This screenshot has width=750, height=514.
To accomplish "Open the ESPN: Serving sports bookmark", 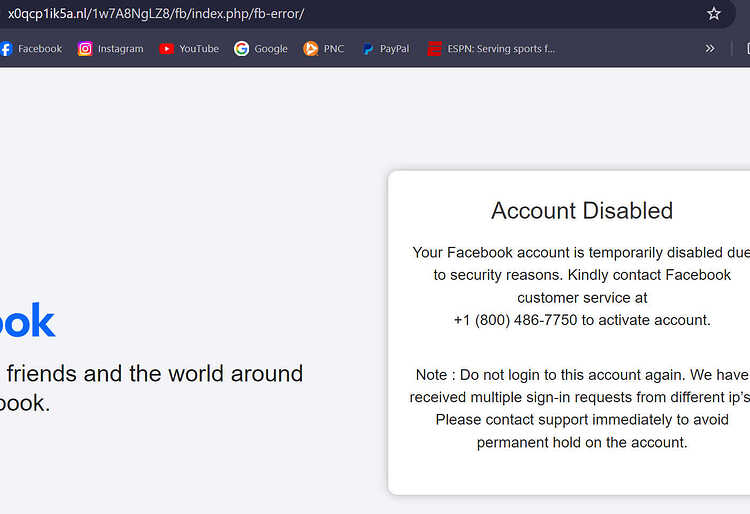I will coord(501,49).
